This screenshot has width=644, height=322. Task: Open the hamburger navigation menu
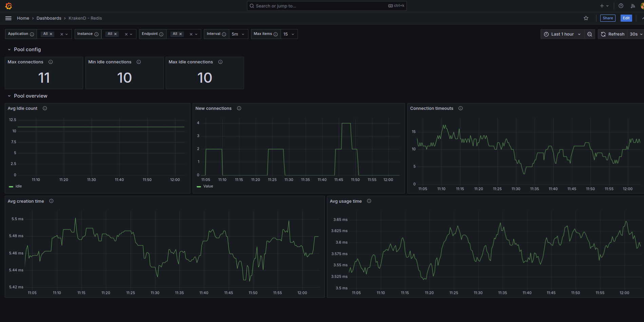tap(8, 18)
